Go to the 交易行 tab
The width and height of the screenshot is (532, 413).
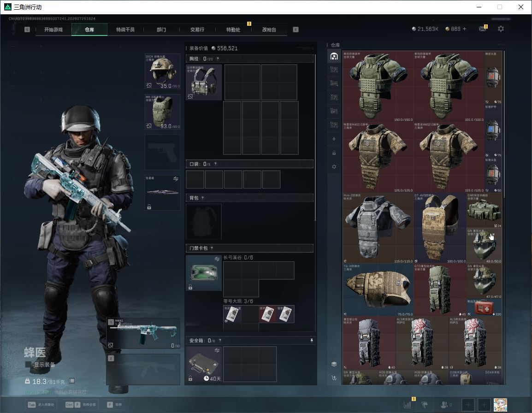[197, 29]
